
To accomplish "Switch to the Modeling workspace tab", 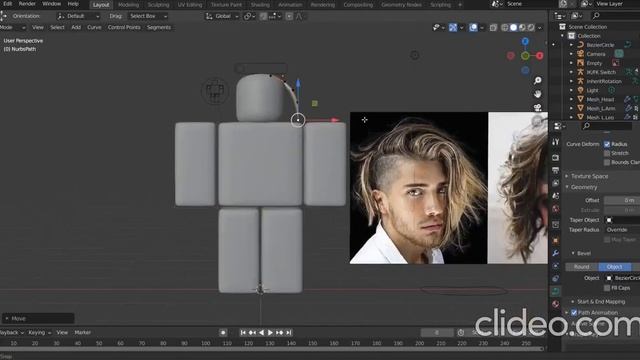I will (128, 5).
